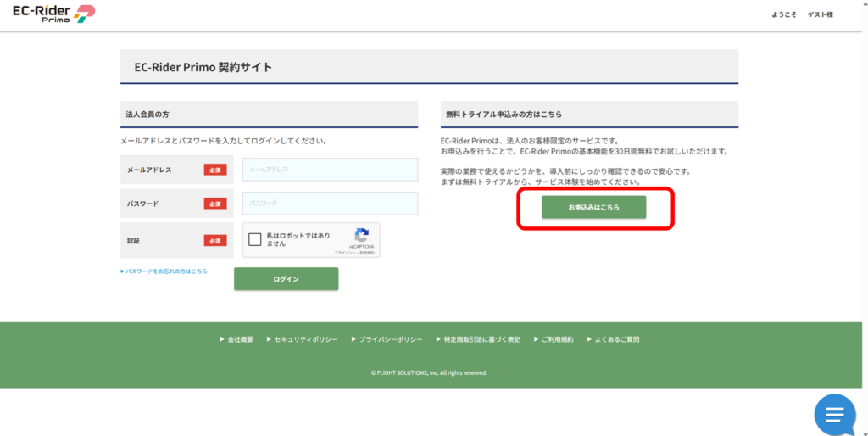Screen dimensions: 868x436
Task: Click the 無料トライアル申込みの方はこちら section header
Action: (504, 114)
